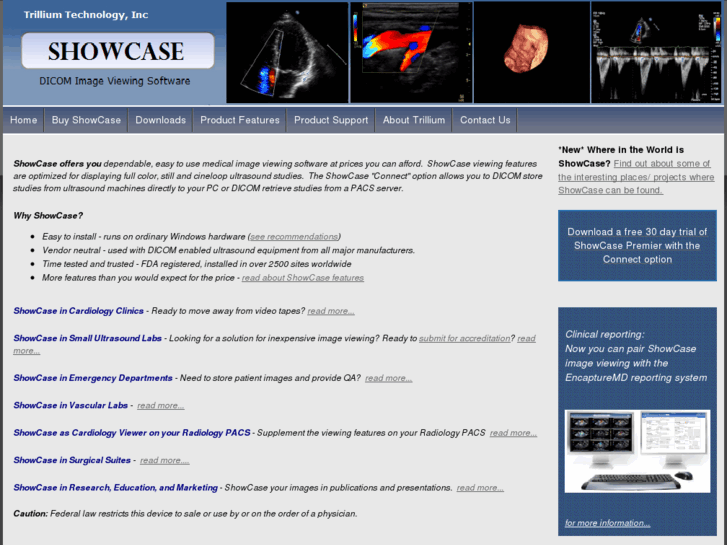
Task: Click the 'Clinical reporting:' panel text
Action: pyautogui.click(x=605, y=334)
